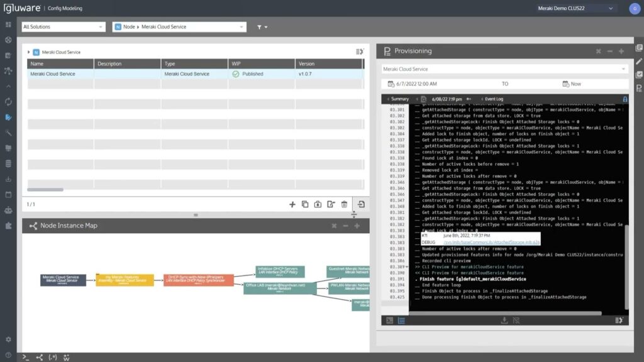Switch to the Event Log section

click(x=494, y=99)
